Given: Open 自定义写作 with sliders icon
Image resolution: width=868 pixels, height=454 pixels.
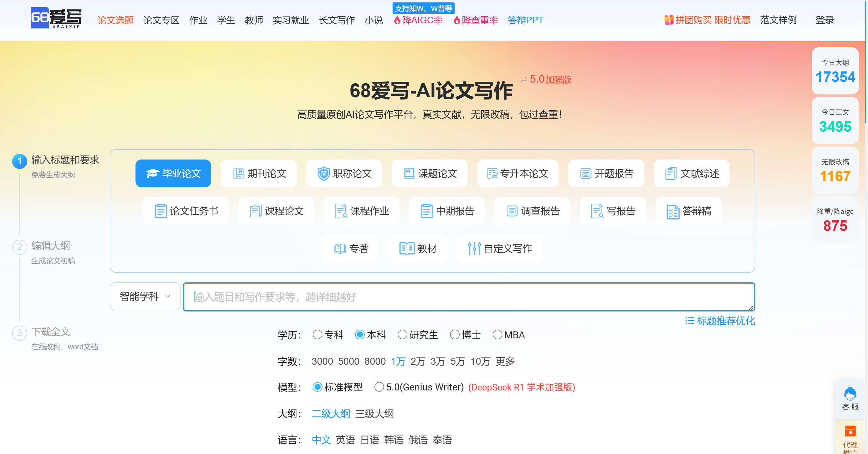Looking at the screenshot, I should (499, 248).
